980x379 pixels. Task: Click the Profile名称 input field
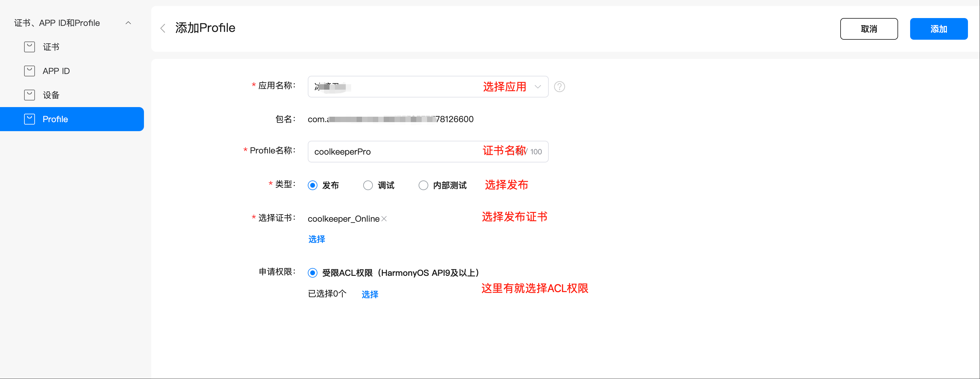[x=396, y=152]
